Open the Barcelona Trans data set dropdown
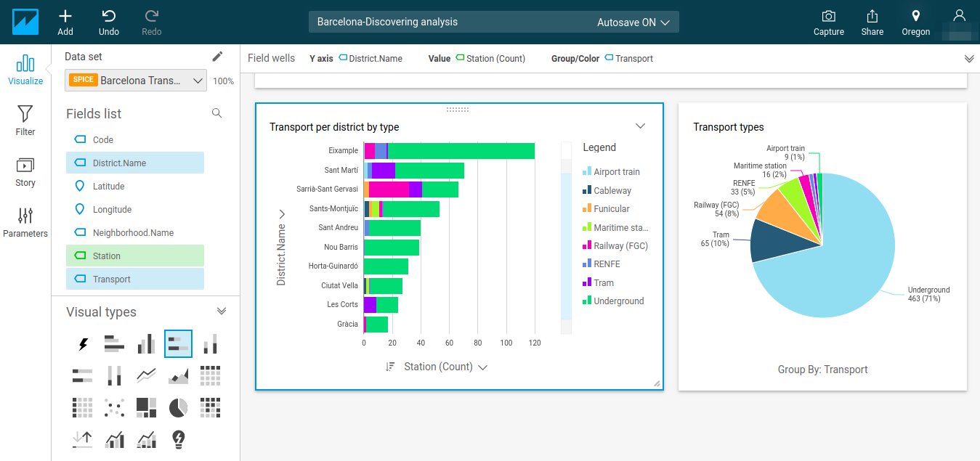 (x=136, y=81)
